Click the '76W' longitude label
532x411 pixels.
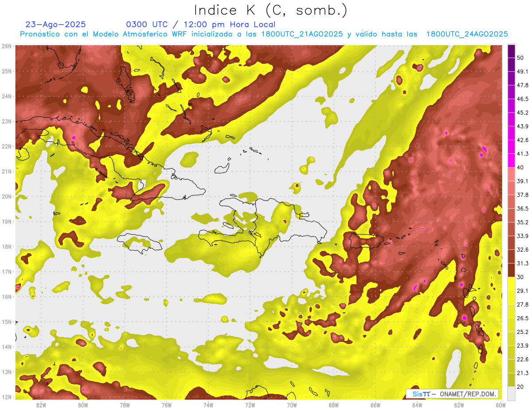166,405
